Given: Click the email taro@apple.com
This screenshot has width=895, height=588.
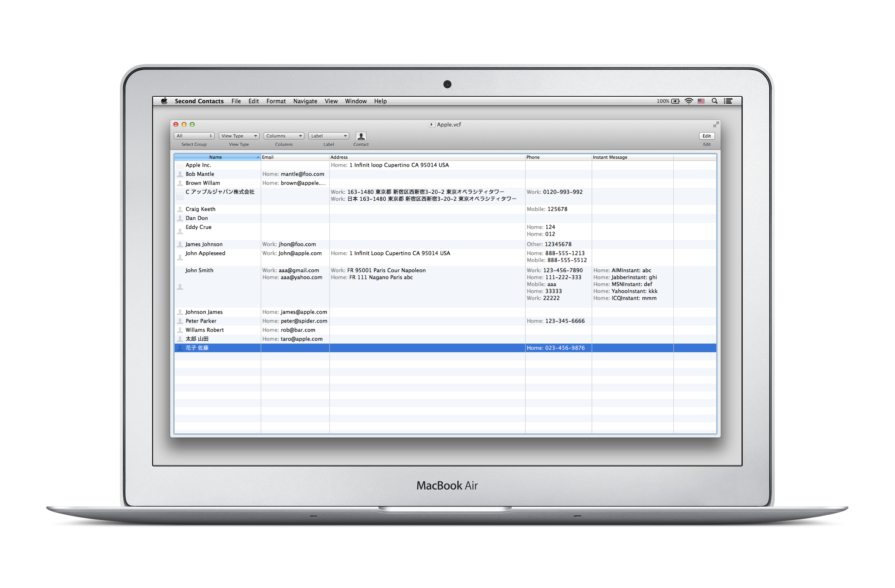Looking at the screenshot, I should [302, 339].
